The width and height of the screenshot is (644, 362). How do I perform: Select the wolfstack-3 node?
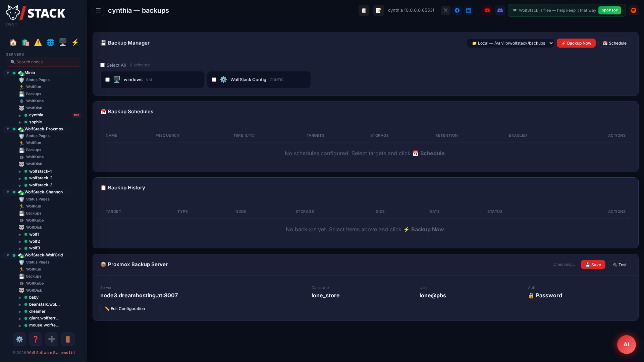pos(41,185)
